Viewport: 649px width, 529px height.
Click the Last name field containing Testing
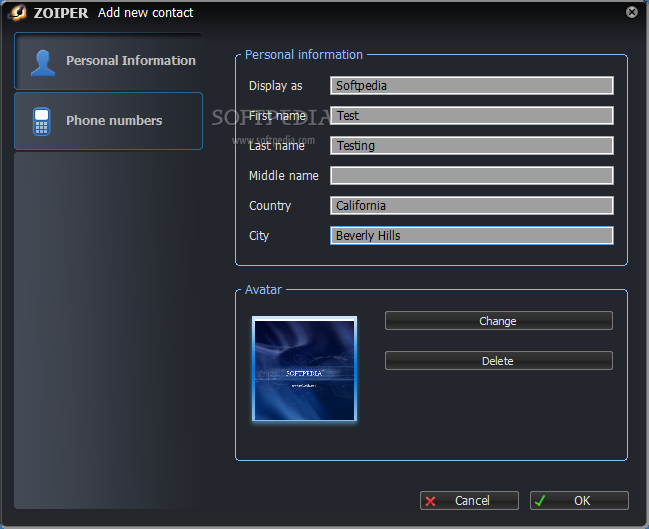(471, 146)
